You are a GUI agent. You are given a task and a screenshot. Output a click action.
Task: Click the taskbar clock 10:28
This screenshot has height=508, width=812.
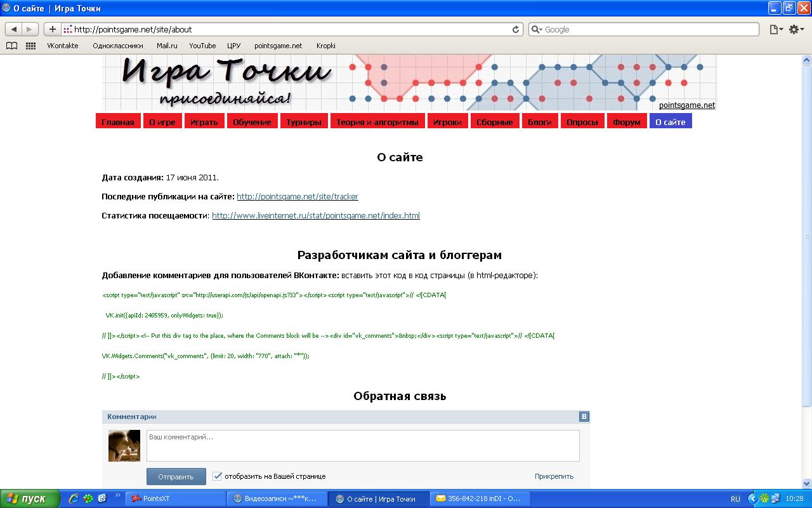click(794, 499)
